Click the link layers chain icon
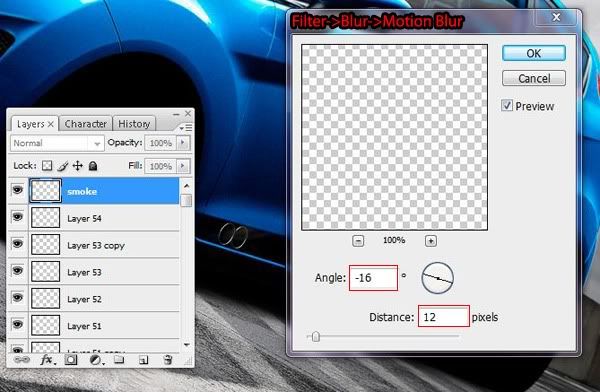600x392 pixels. coord(22,360)
